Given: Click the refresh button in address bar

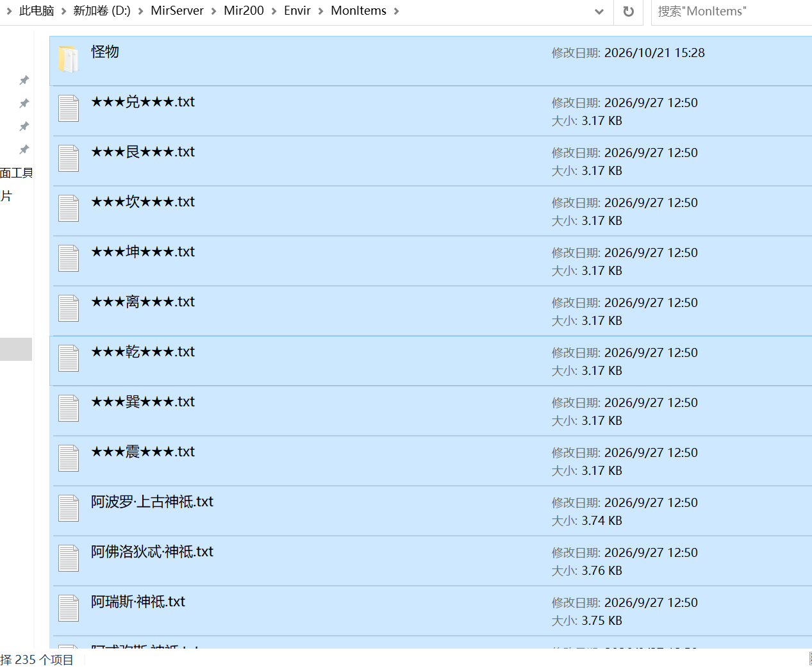Looking at the screenshot, I should tap(629, 12).
